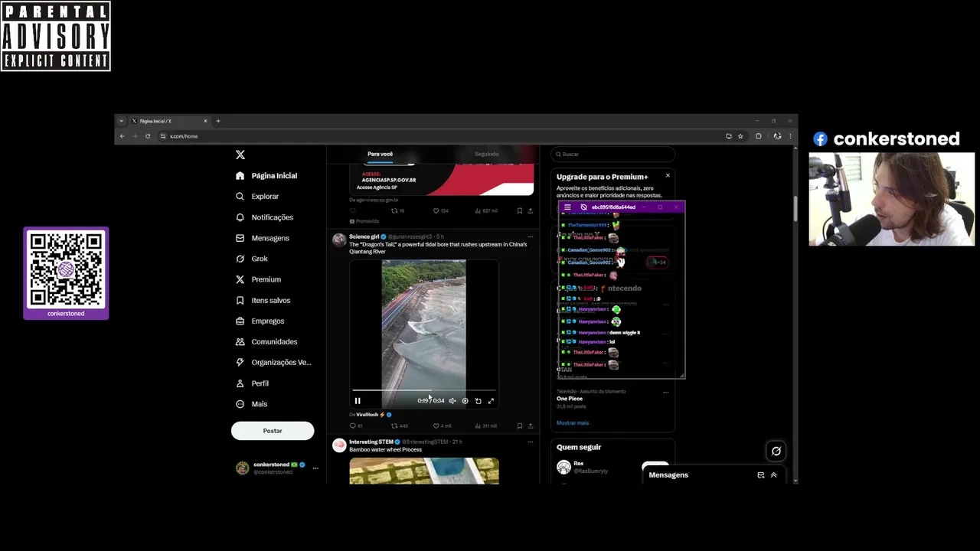
Task: Open Explorar in the sidebar
Action: coord(257,197)
